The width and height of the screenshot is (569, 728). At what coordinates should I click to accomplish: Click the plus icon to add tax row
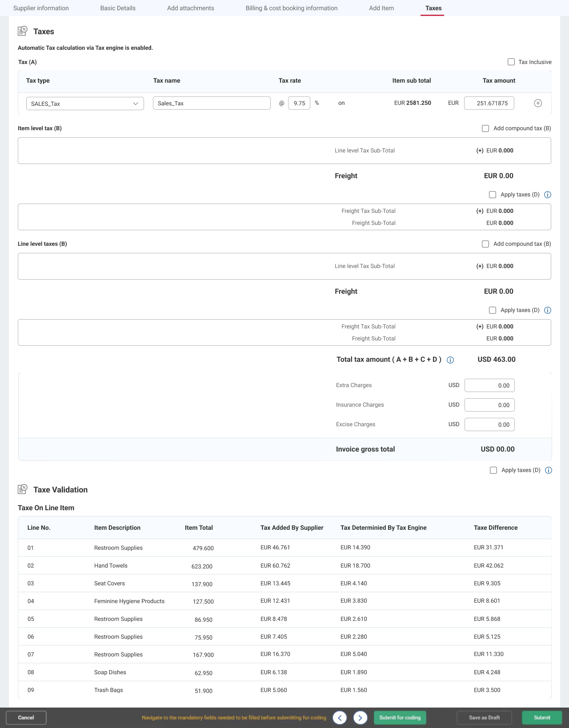click(537, 103)
